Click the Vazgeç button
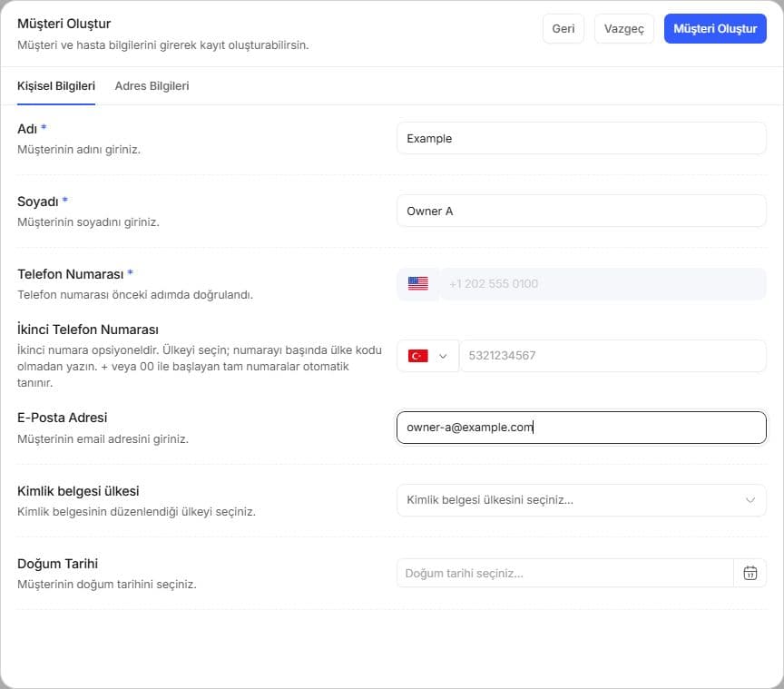This screenshot has height=689, width=784. 623,28
